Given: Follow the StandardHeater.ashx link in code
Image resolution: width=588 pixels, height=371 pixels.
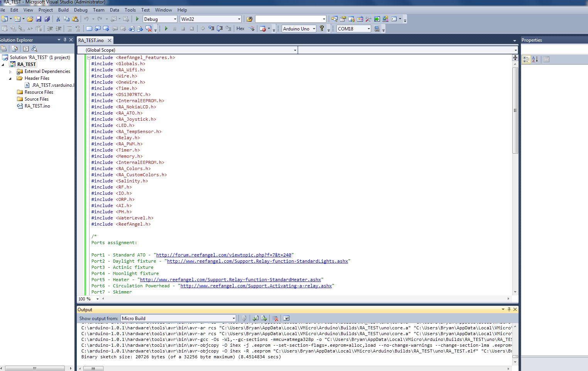Looking at the screenshot, I should [230, 280].
